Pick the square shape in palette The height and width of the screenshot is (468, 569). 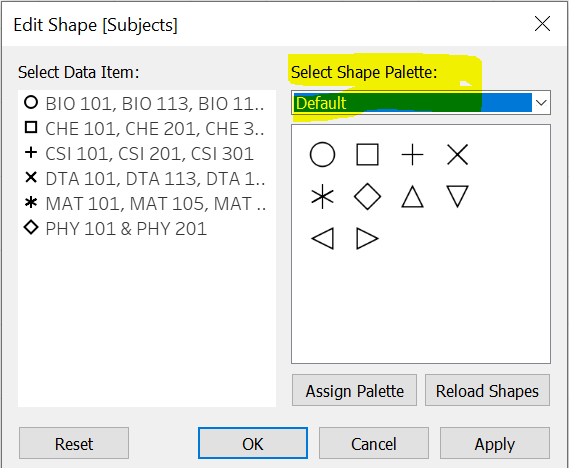[367, 155]
